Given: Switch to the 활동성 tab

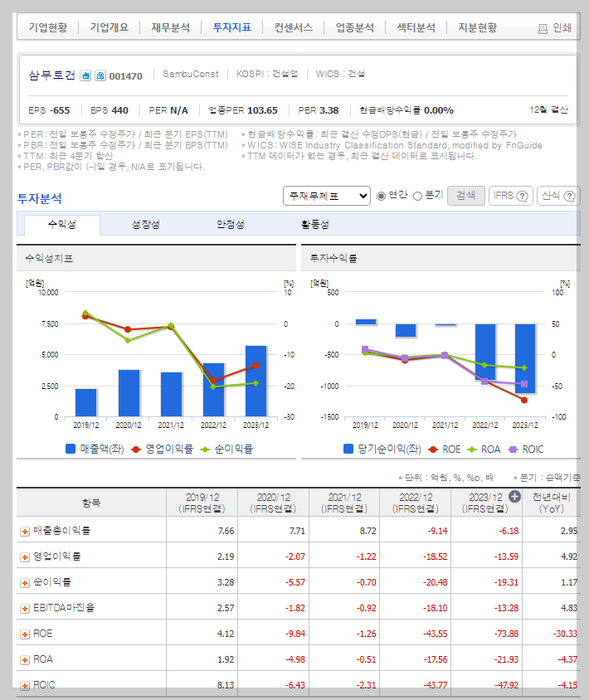Looking at the screenshot, I should point(315,224).
